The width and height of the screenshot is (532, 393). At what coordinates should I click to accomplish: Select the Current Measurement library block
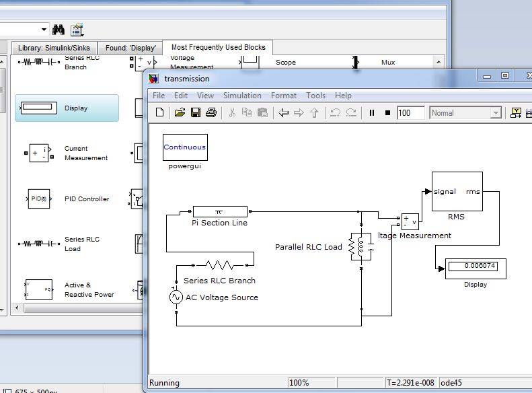pos(39,153)
